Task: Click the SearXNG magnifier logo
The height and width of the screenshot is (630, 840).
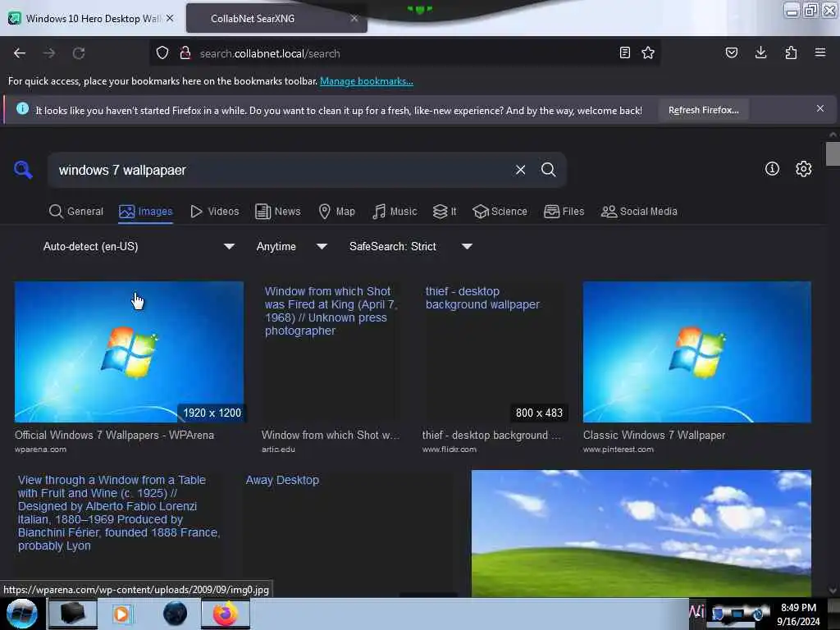Action: coord(23,170)
